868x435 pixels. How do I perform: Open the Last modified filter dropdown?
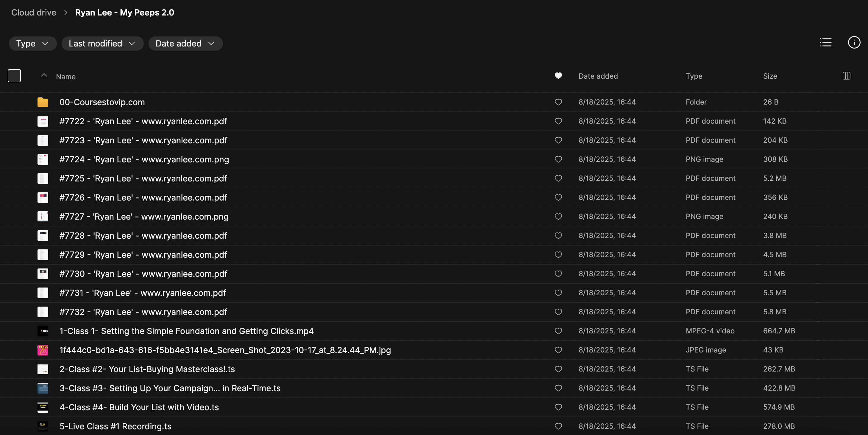point(102,44)
